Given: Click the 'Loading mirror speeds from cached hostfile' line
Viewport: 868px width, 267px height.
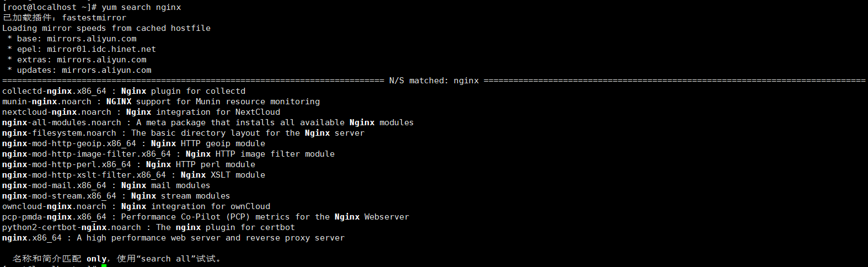Looking at the screenshot, I should 106,28.
